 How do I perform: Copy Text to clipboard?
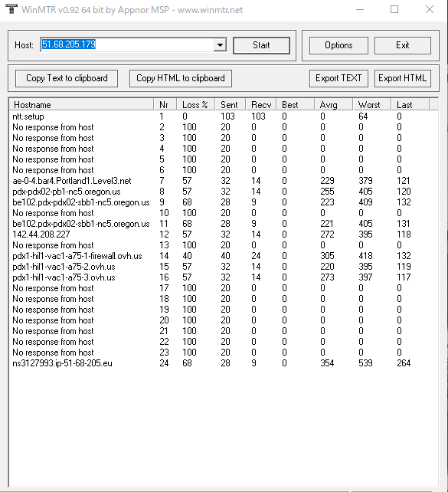pos(67,78)
